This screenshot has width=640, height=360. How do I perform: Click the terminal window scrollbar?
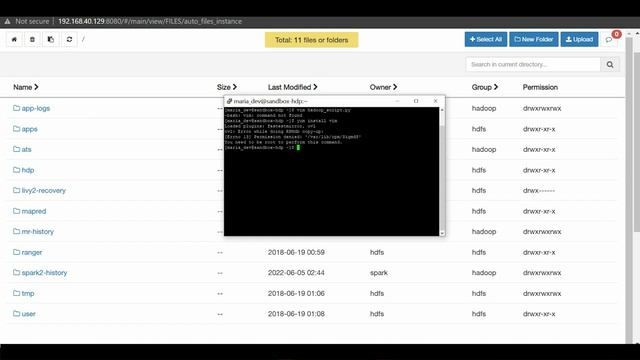[x=442, y=171]
